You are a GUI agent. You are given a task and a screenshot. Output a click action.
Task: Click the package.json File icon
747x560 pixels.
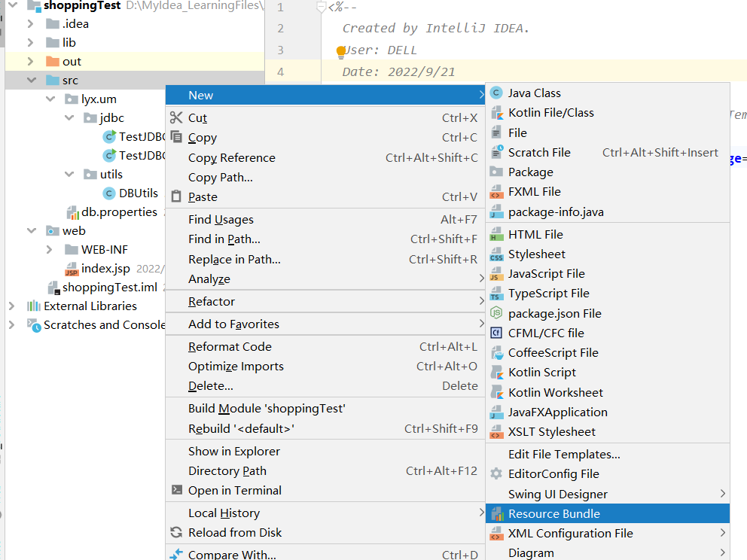coord(496,313)
